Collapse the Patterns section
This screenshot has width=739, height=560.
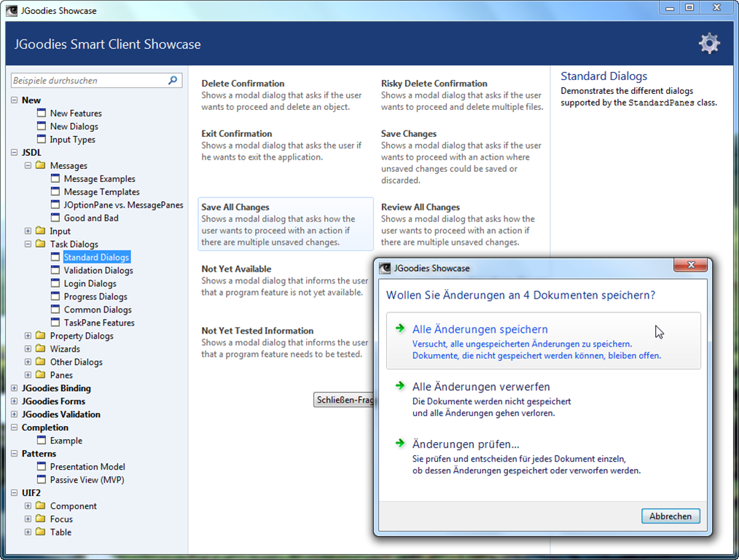[x=14, y=453]
